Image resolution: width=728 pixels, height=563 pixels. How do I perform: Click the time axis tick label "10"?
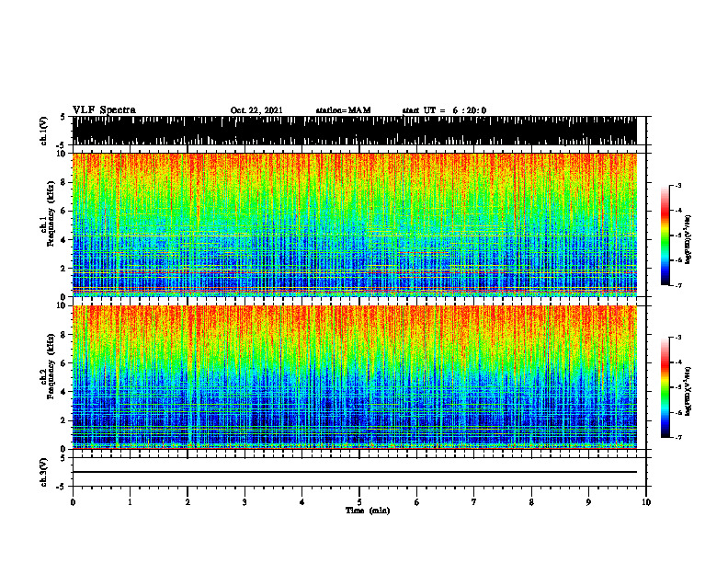pyautogui.click(x=646, y=502)
